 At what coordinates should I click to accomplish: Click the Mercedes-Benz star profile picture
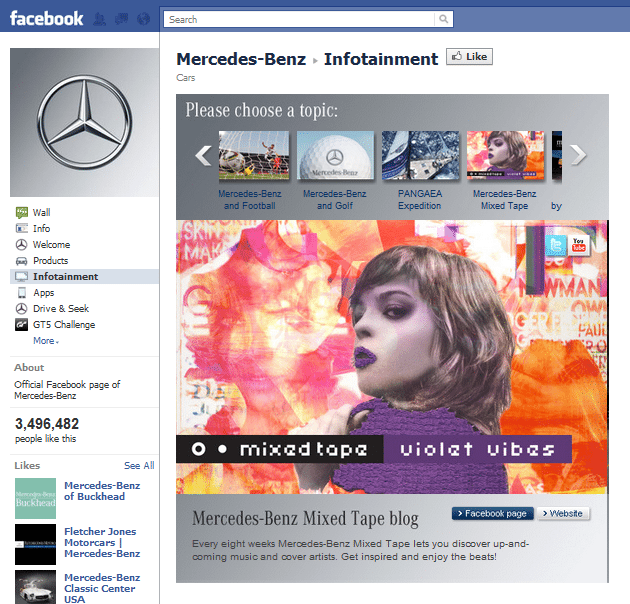click(x=84, y=123)
